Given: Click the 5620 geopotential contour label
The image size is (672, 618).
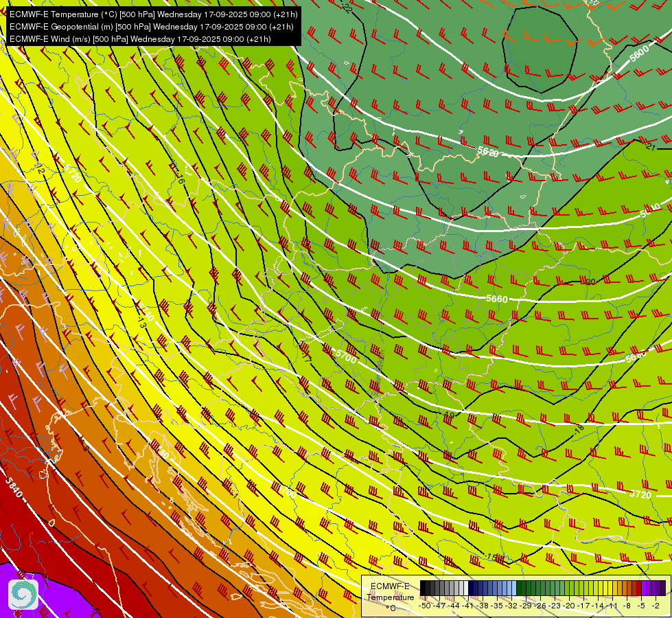Looking at the screenshot, I should [x=488, y=151].
